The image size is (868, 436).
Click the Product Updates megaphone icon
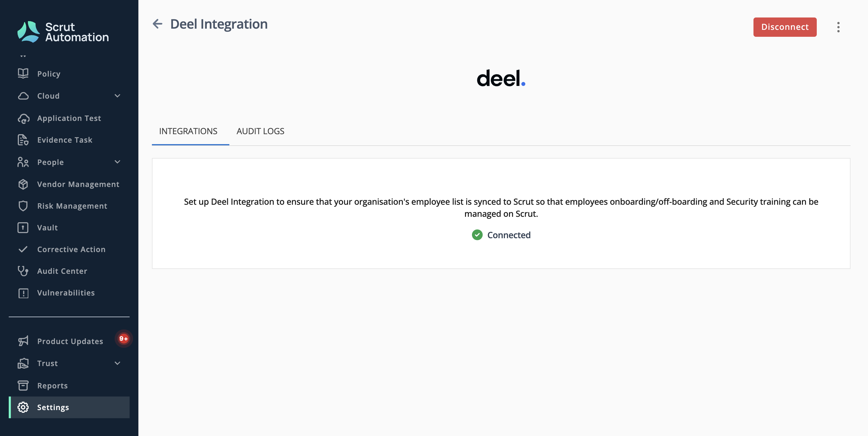[x=23, y=341]
